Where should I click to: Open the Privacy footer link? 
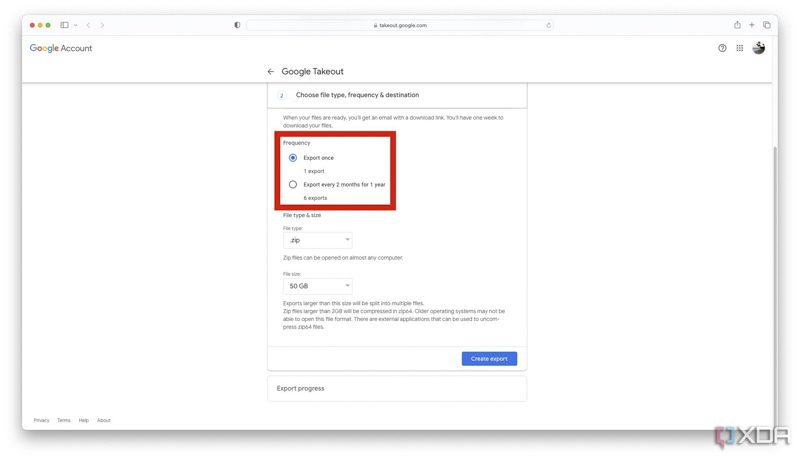tap(41, 420)
